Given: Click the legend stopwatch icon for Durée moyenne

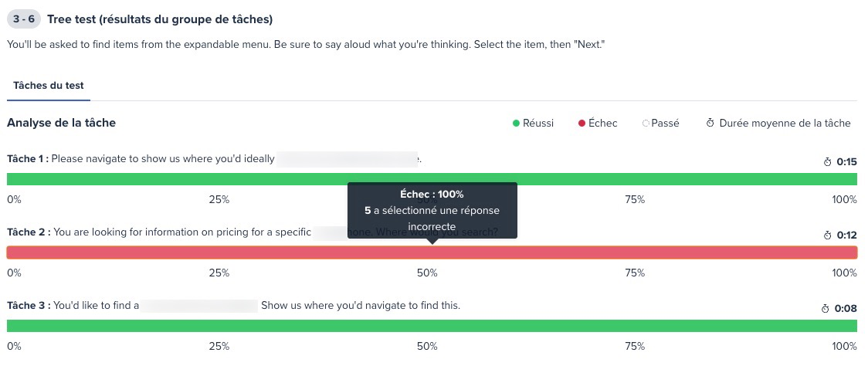Looking at the screenshot, I should click(x=710, y=123).
